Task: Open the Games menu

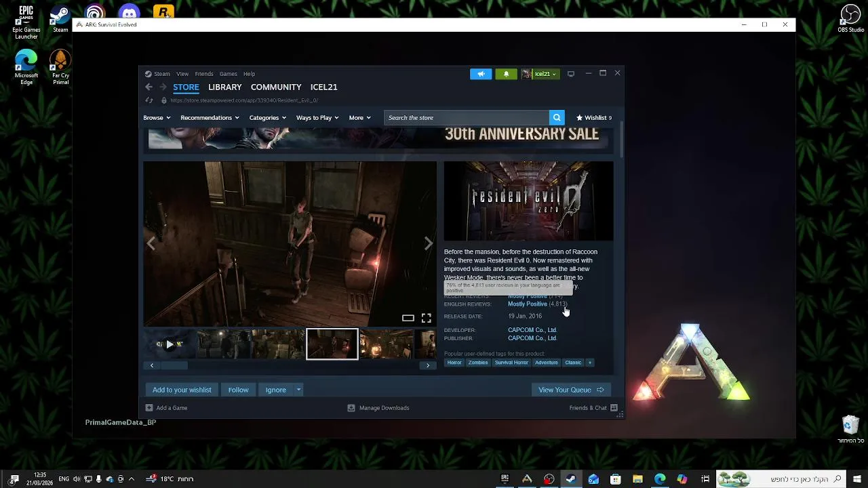Action: coord(228,74)
